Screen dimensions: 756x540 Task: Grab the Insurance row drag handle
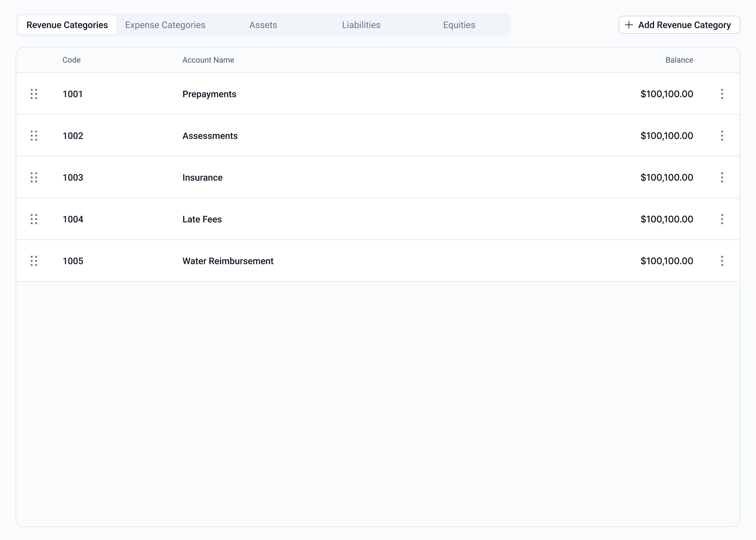click(34, 177)
